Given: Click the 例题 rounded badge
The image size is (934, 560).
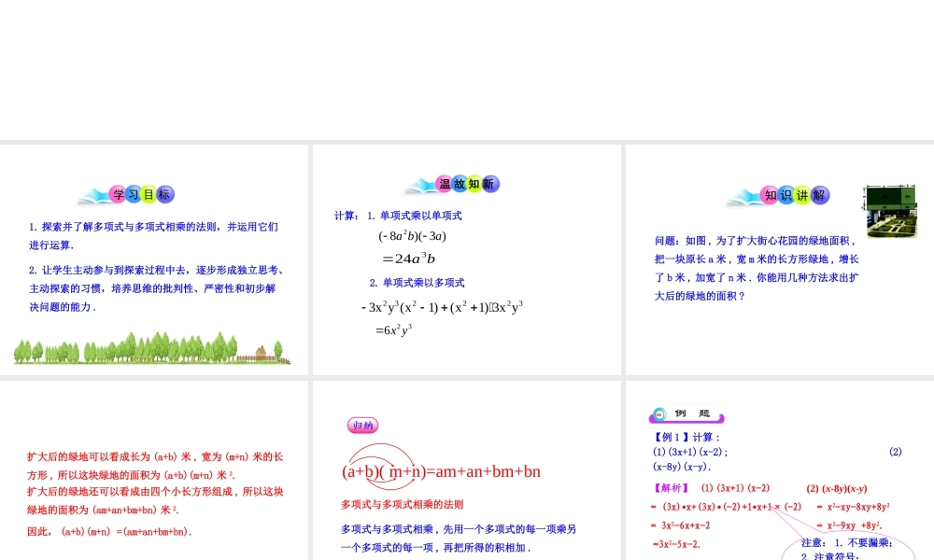Looking at the screenshot, I should coord(686,412).
